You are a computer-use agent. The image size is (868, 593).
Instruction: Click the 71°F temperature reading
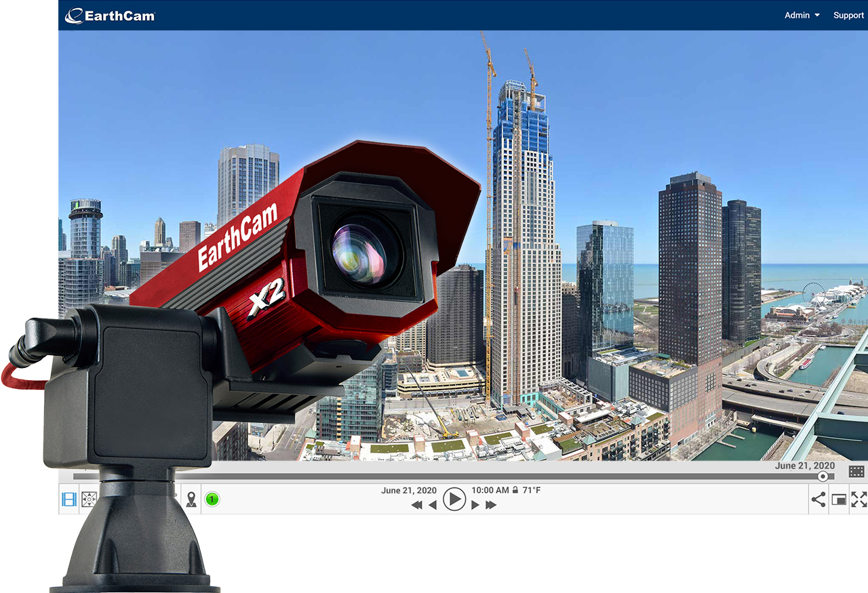click(532, 490)
